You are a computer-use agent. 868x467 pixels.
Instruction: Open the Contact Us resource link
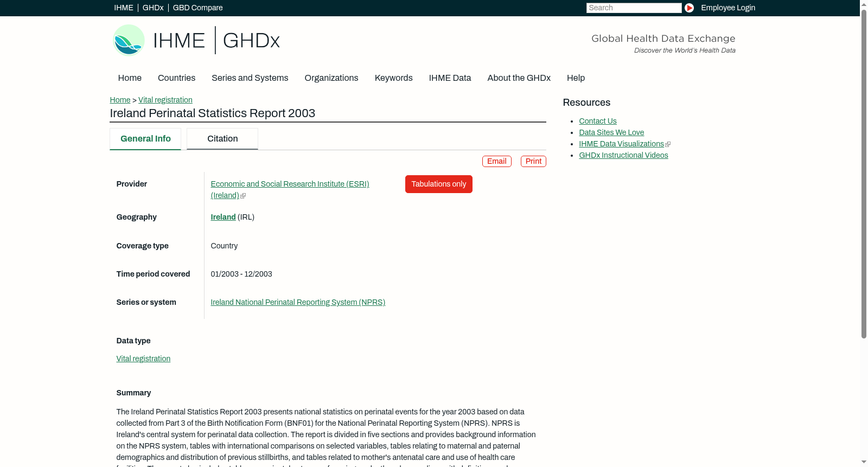(598, 121)
